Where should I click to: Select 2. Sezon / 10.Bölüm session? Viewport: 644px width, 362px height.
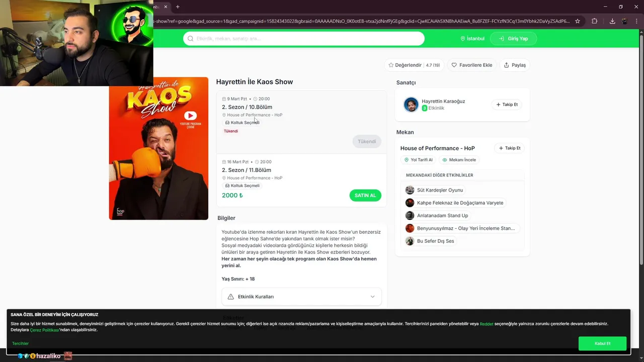click(247, 107)
